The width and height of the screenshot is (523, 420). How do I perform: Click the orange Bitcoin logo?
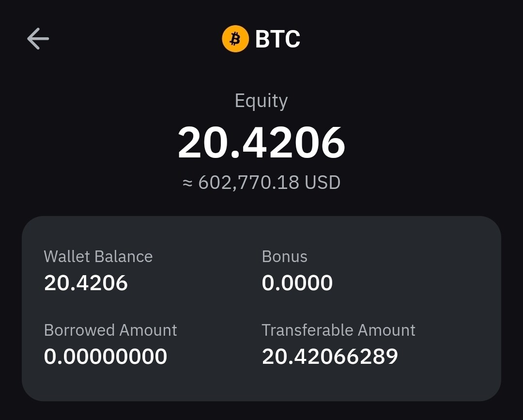pyautogui.click(x=235, y=39)
